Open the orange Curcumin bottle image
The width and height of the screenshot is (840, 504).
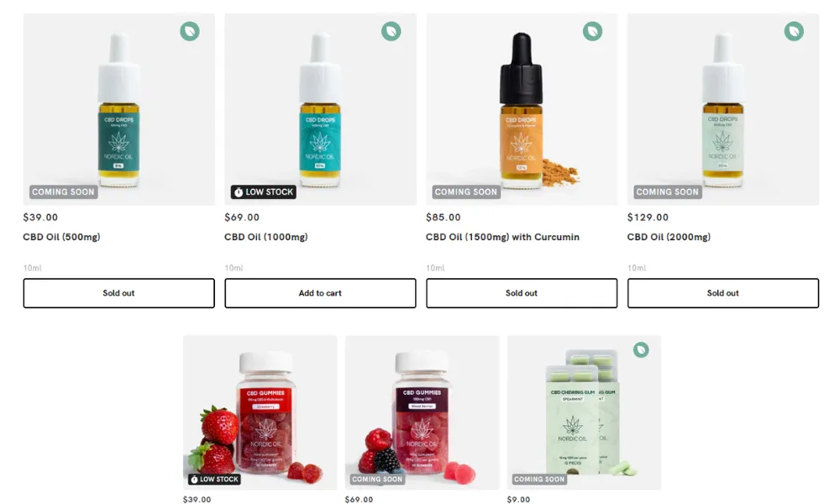522,109
